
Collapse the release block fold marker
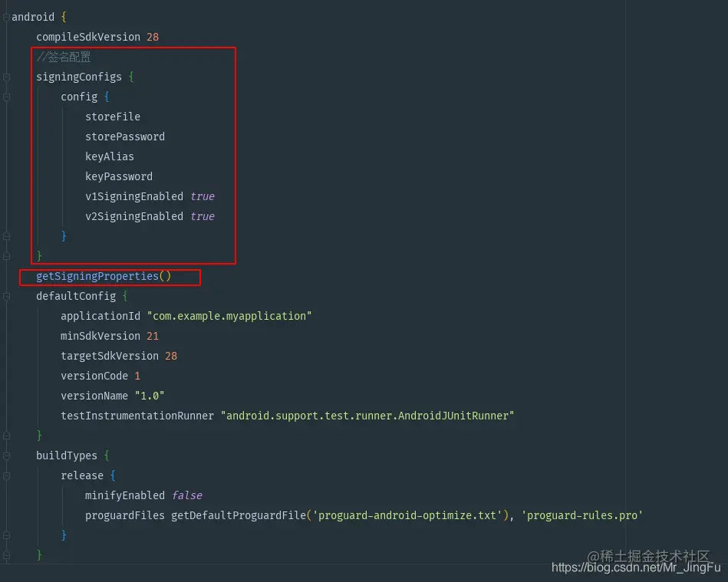[x=6, y=475]
